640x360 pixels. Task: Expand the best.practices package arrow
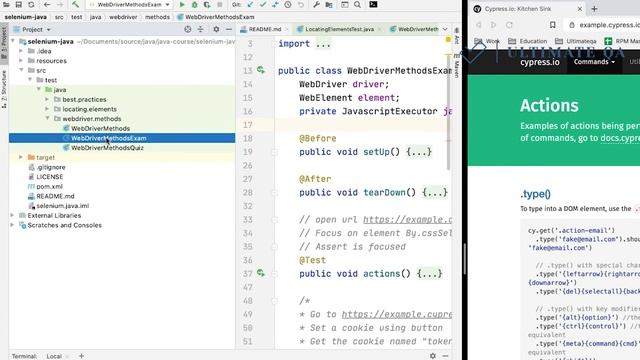47,99
